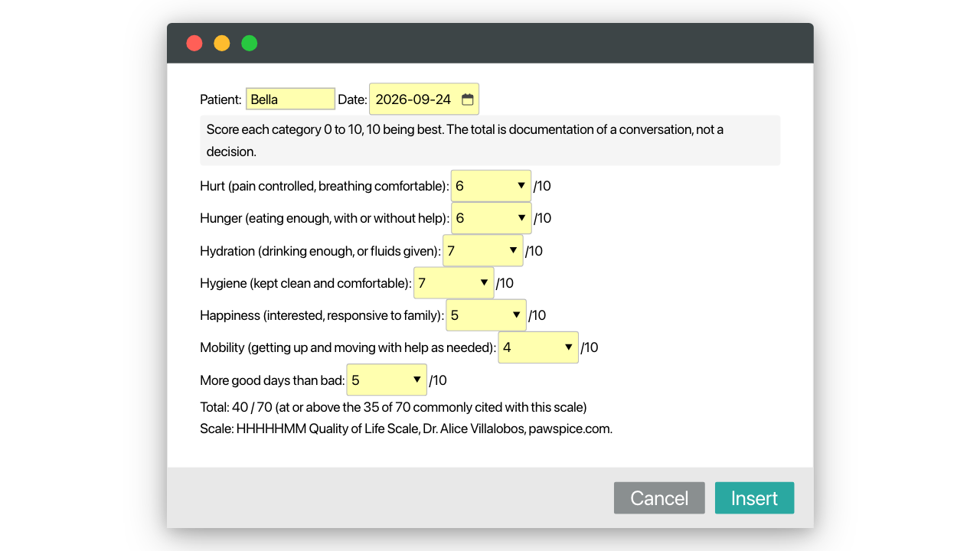Image resolution: width=980 pixels, height=551 pixels.
Task: Click the Score each category instruction text
Action: pyautogui.click(x=490, y=141)
